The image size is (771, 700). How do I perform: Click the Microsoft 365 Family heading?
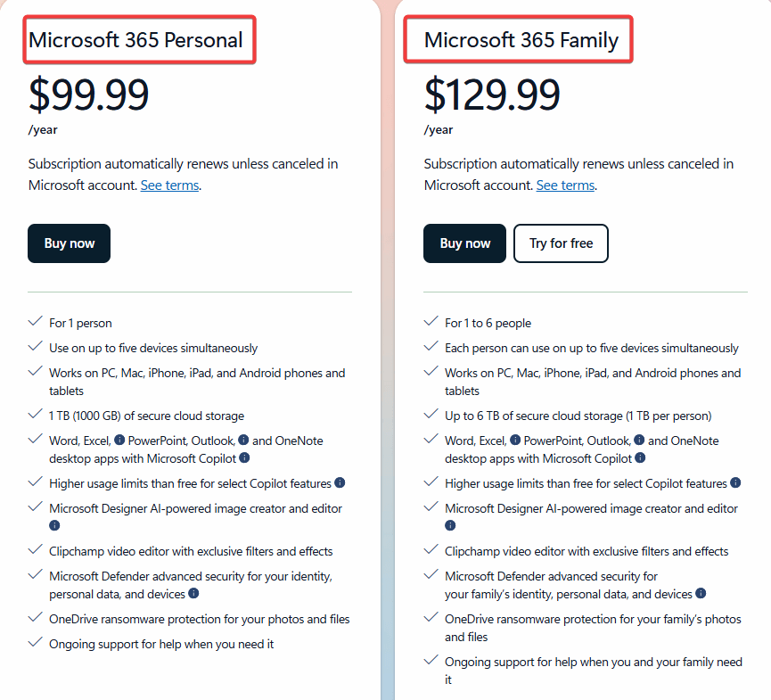pyautogui.click(x=521, y=40)
